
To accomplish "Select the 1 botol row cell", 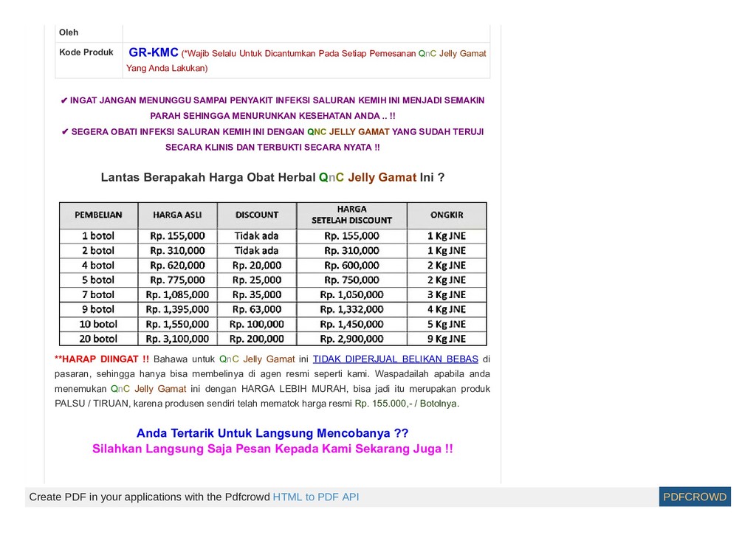I will [98, 236].
